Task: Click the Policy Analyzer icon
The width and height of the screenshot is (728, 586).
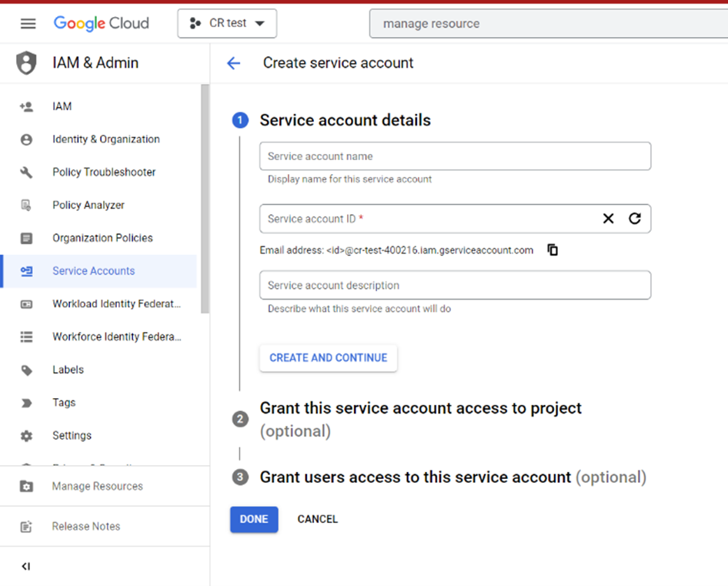Action: (x=26, y=206)
